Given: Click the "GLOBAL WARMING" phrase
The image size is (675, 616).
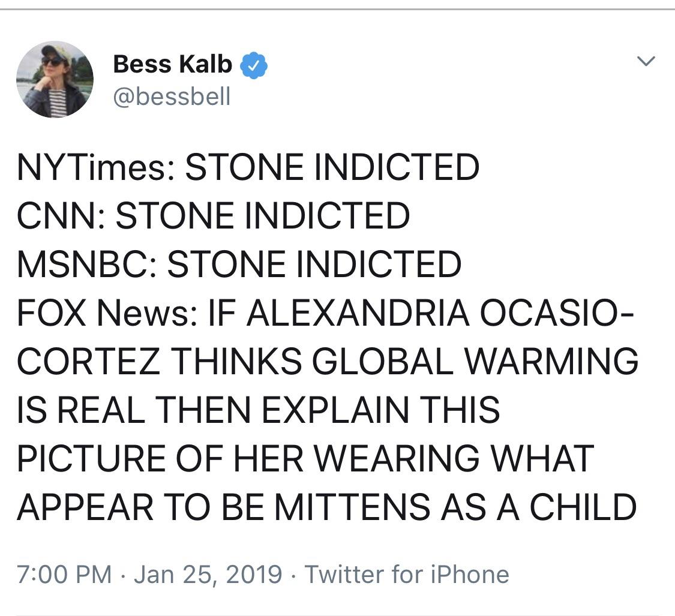Looking at the screenshot, I should coord(458,362).
